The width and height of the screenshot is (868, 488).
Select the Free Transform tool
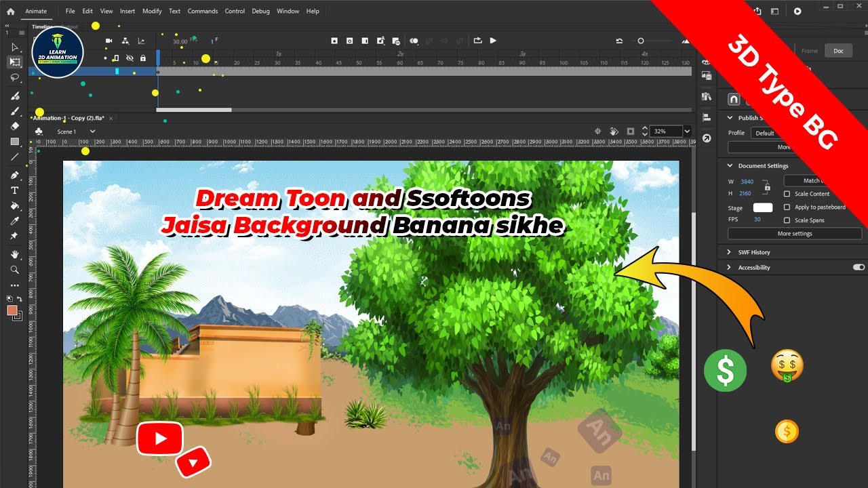tap(14, 62)
